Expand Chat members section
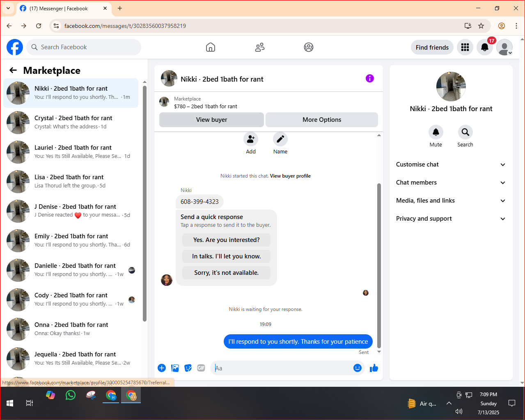The width and height of the screenshot is (525, 420). [x=451, y=183]
